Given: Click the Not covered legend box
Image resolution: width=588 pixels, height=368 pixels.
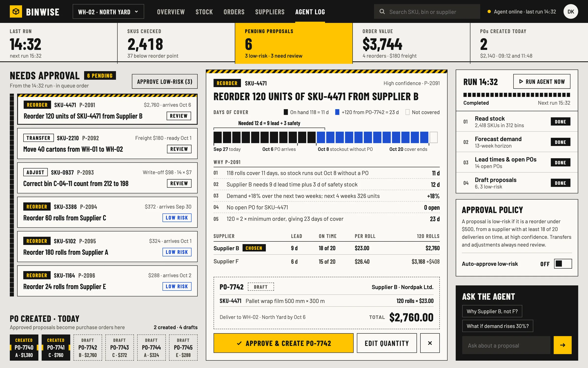Looking at the screenshot, I should pos(407,112).
